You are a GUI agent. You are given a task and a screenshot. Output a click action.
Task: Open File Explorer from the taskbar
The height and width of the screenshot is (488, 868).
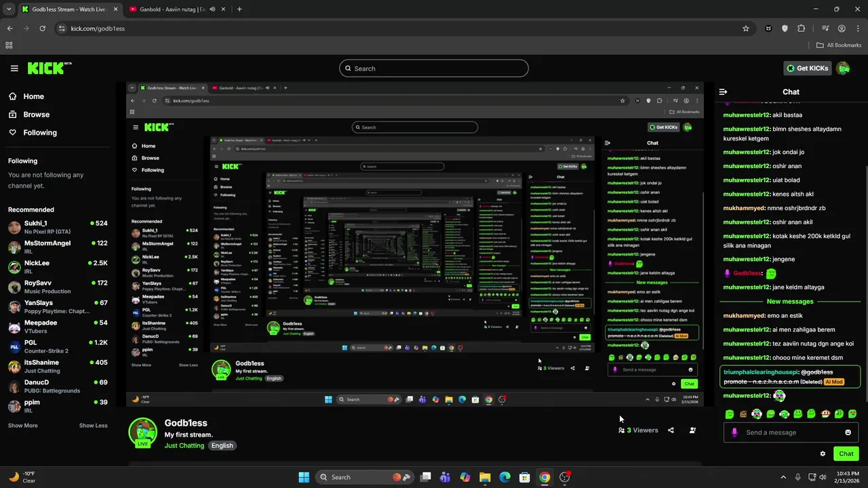485,477
